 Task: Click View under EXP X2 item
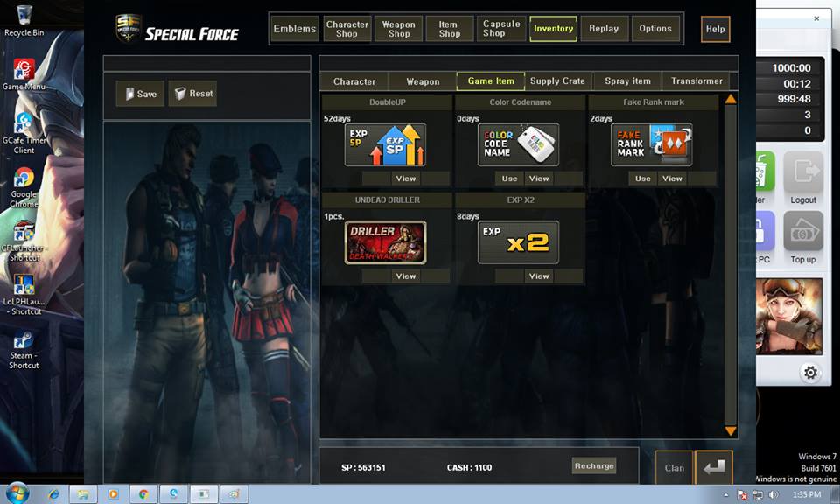(x=539, y=276)
